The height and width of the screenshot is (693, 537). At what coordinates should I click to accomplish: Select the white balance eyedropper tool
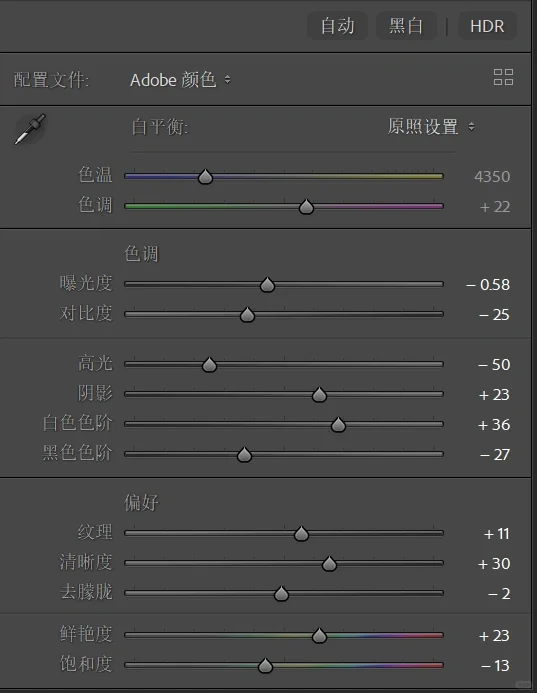coord(30,129)
